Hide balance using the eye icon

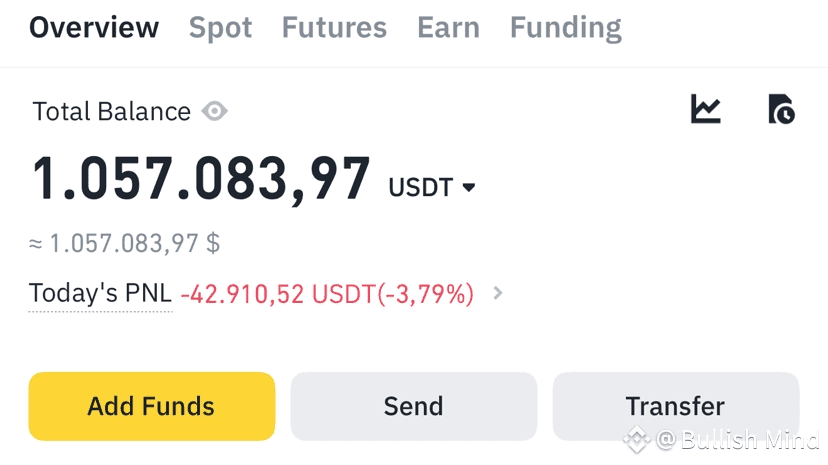(x=214, y=111)
